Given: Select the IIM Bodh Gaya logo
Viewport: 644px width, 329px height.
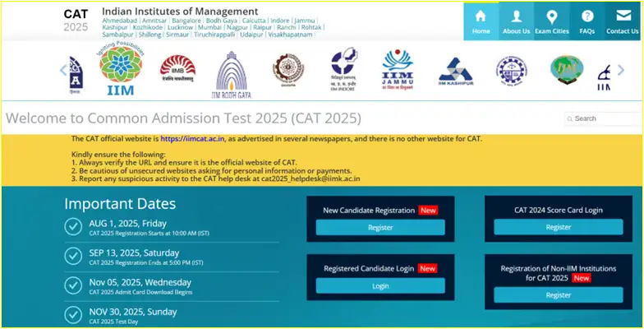Looking at the screenshot, I should 232,75.
